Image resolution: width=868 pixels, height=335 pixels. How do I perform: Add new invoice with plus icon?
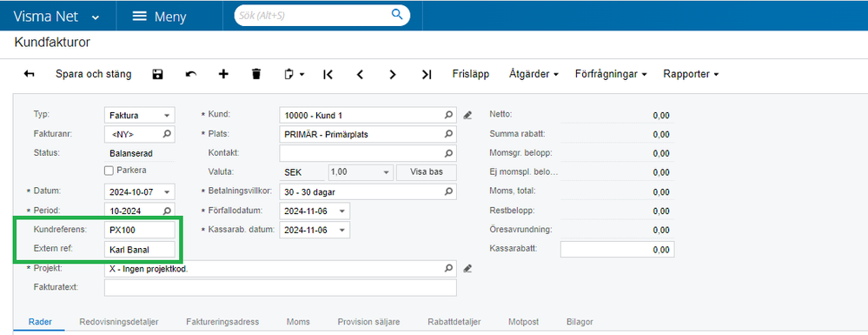pos(223,74)
